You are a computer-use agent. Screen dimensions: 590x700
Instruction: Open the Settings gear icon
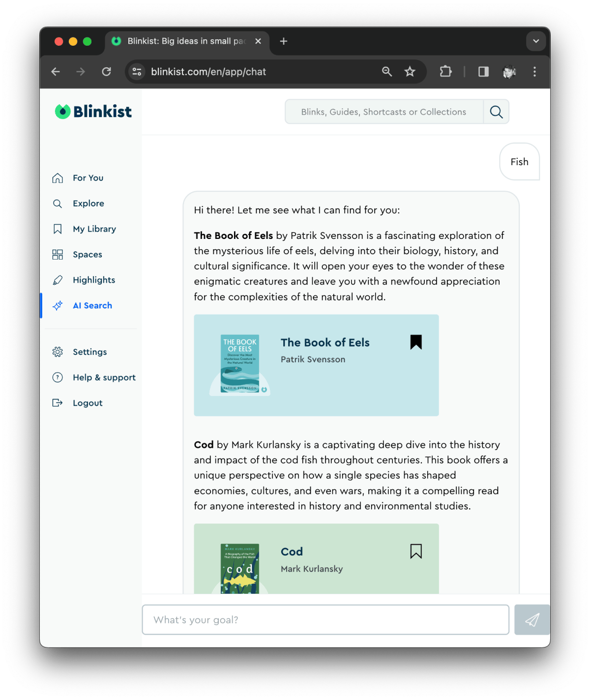[x=58, y=352]
